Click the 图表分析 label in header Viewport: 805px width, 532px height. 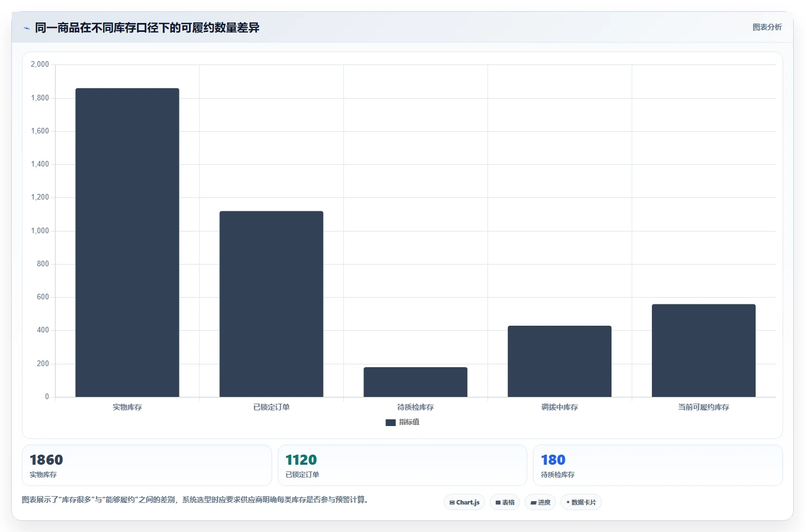coord(767,27)
